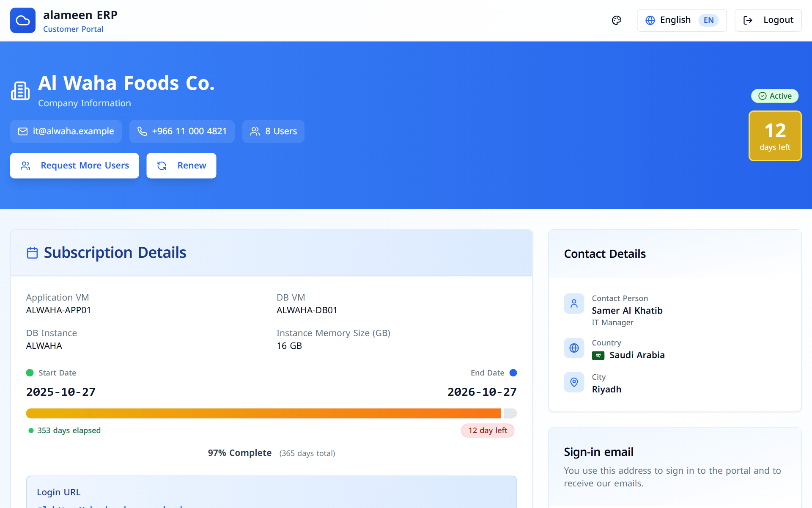812x508 pixels.
Task: Click the 'Login URL' label
Action: (59, 492)
